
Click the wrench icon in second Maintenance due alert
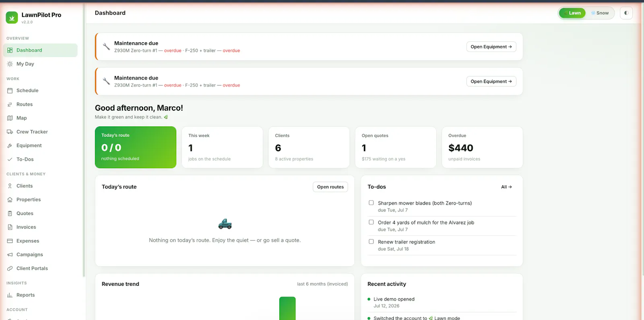[x=106, y=81]
